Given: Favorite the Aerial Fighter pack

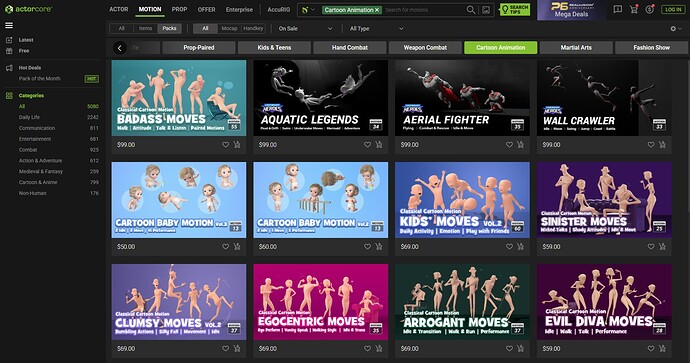Looking at the screenshot, I should tap(509, 145).
